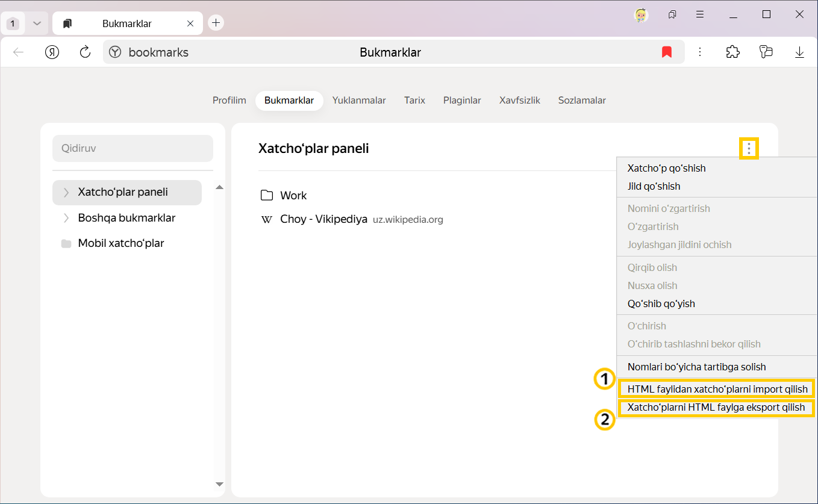Click the Yandex home logo button

pyautogui.click(x=52, y=52)
